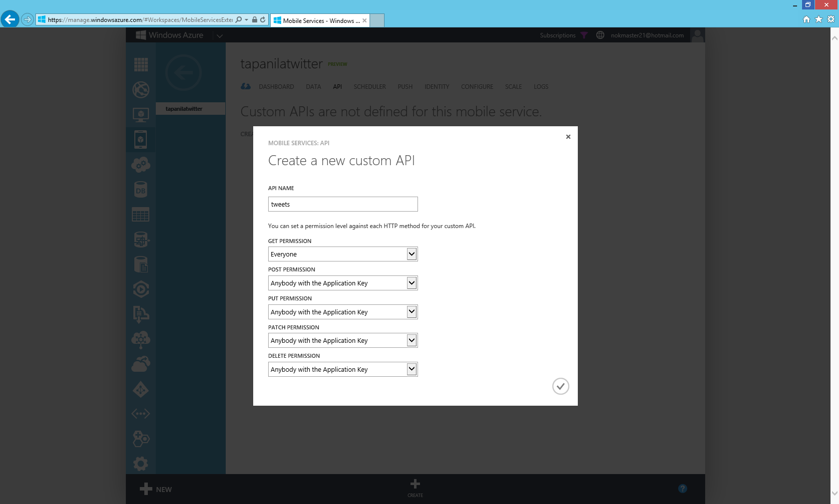
Task: Open Settings gear icon in sidebar
Action: (x=141, y=464)
